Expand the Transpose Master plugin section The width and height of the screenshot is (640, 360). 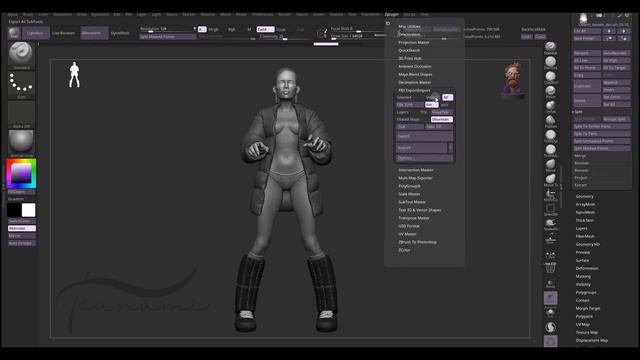[413, 218]
